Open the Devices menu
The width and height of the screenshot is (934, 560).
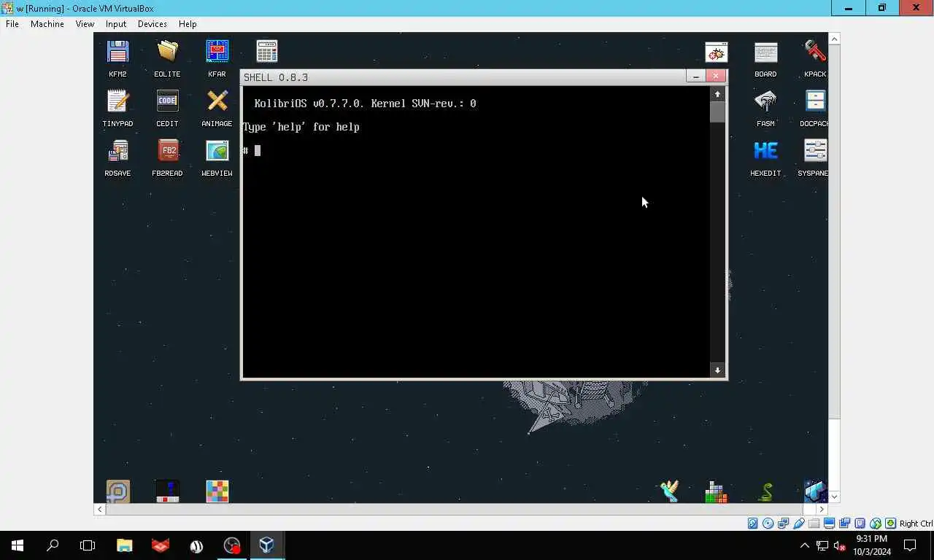(x=153, y=24)
